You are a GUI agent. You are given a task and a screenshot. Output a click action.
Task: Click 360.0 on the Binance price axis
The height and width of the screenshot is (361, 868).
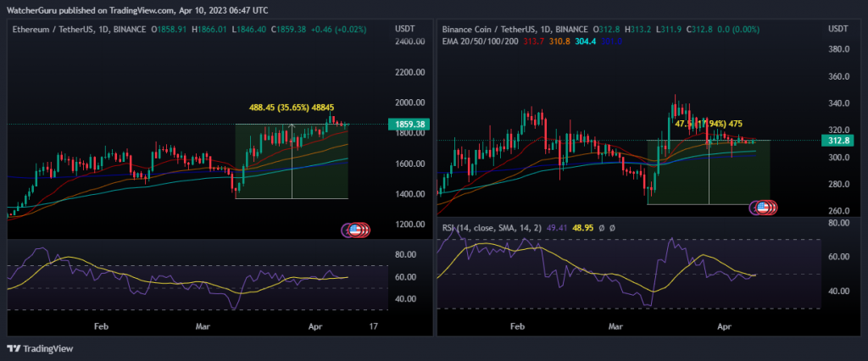point(839,76)
